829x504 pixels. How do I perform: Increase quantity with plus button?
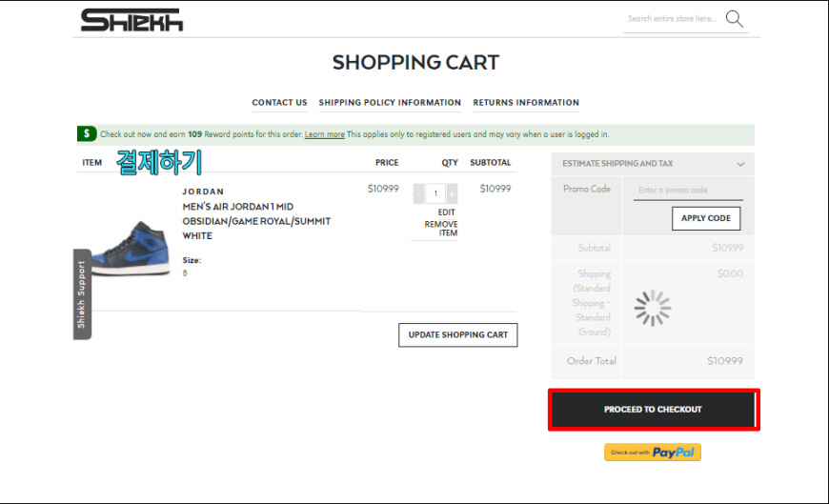(x=452, y=194)
